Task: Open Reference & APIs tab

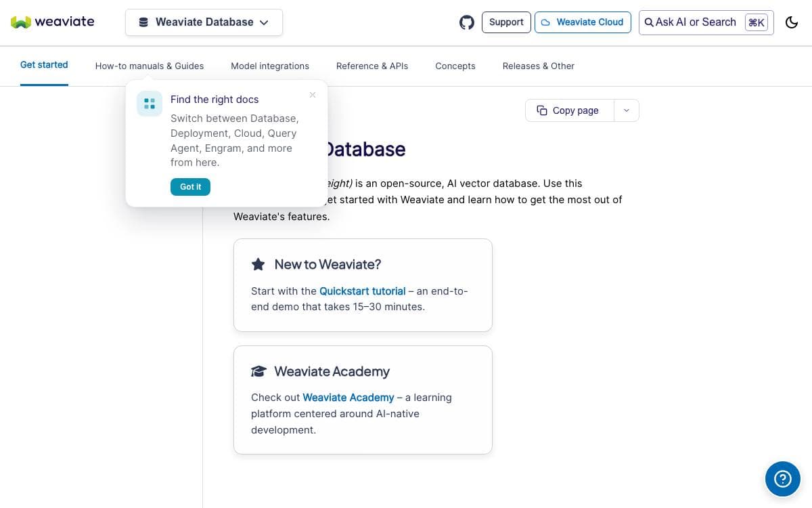Action: [372, 66]
